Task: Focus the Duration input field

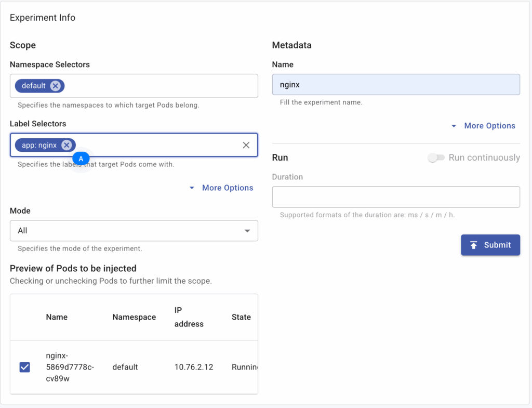Action: pyautogui.click(x=396, y=197)
